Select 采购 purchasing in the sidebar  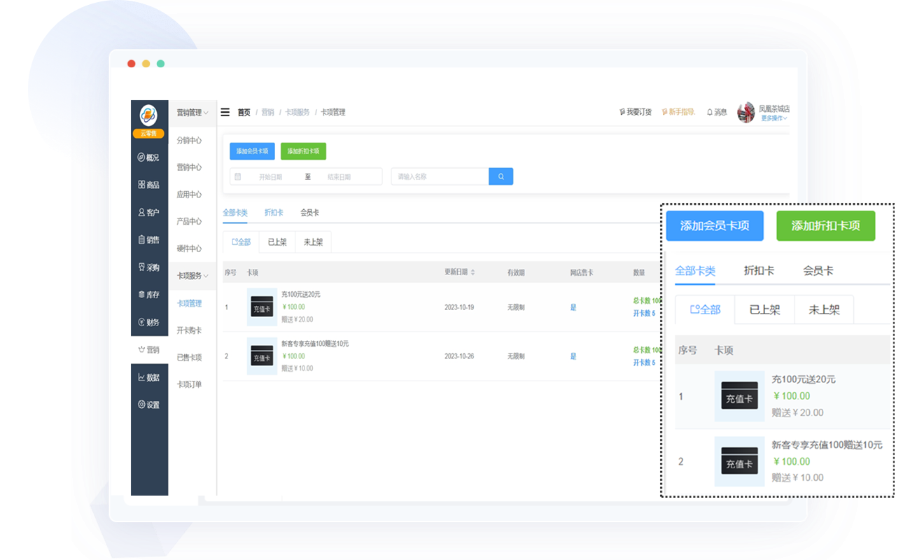pos(149,267)
